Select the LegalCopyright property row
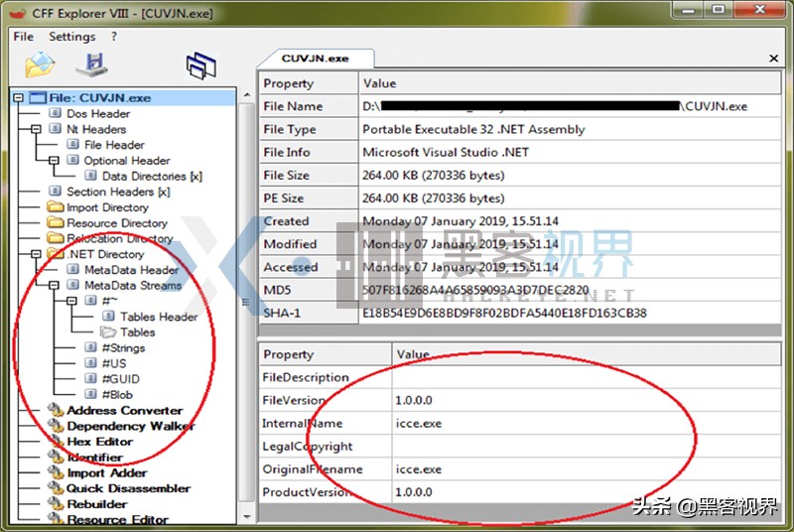 519,446
